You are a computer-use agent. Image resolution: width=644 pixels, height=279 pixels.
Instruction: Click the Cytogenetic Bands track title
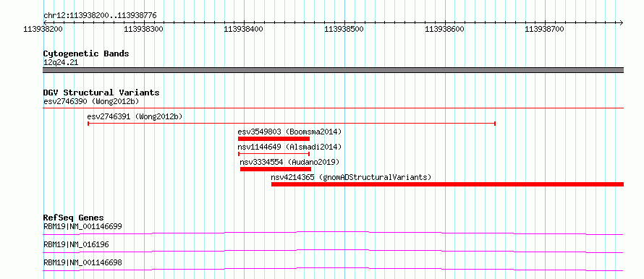(86, 53)
